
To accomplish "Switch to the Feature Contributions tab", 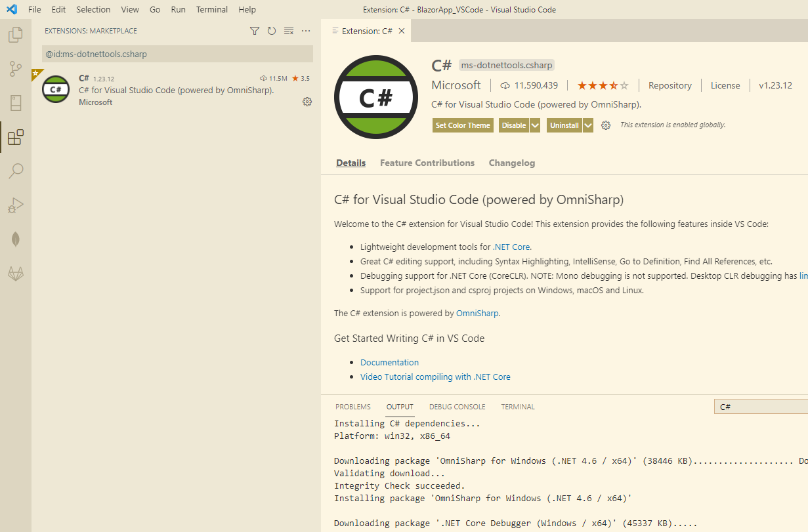I will pos(427,163).
